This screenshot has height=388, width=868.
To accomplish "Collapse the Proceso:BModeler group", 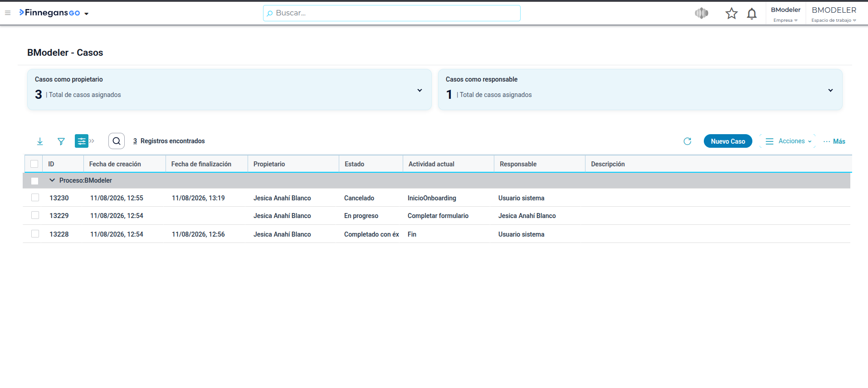I will point(52,180).
